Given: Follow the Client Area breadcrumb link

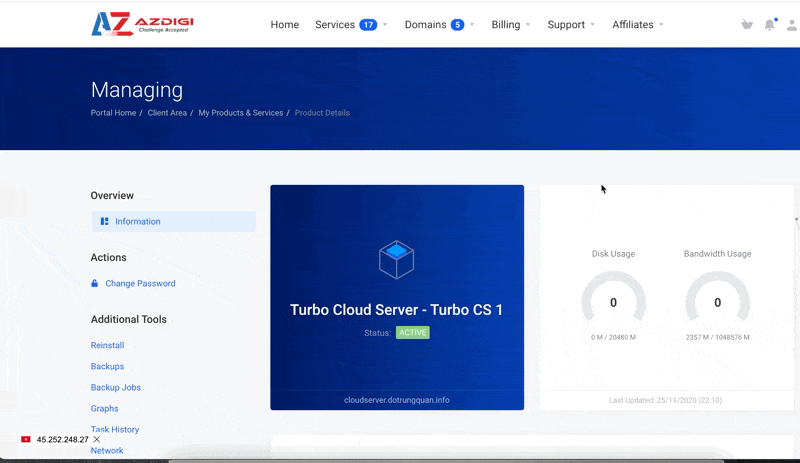Looking at the screenshot, I should point(167,113).
